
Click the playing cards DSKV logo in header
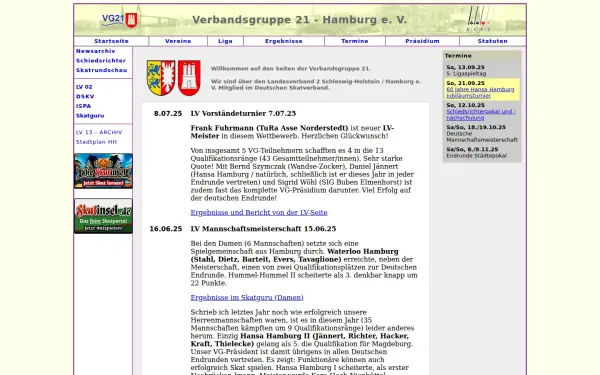[478, 18]
